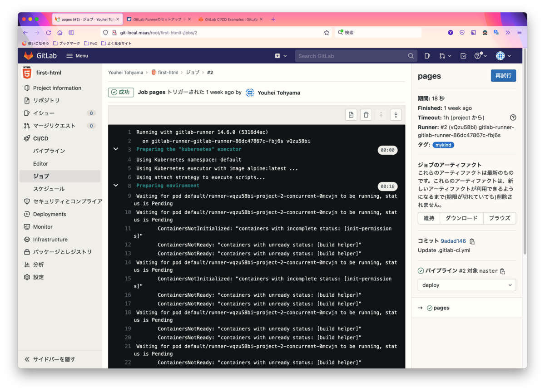Open PoC bookmarks folder
Viewport: 545px width, 392px height.
coord(90,44)
